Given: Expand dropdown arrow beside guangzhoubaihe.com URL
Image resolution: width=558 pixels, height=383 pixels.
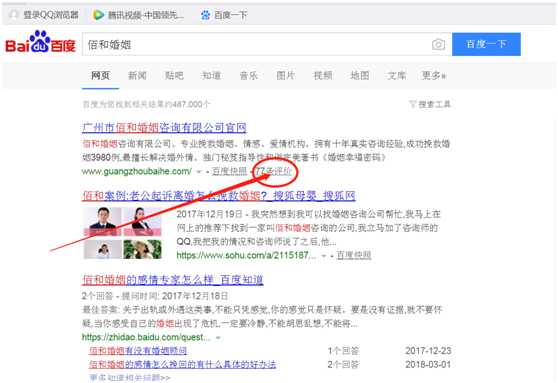Looking at the screenshot, I should click(x=199, y=172).
